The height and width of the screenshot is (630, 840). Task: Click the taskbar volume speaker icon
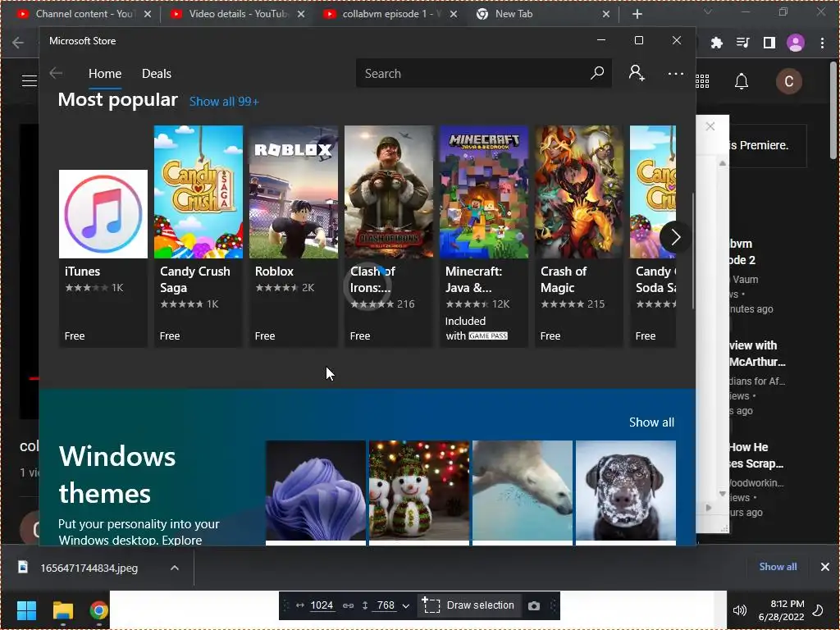point(740,610)
